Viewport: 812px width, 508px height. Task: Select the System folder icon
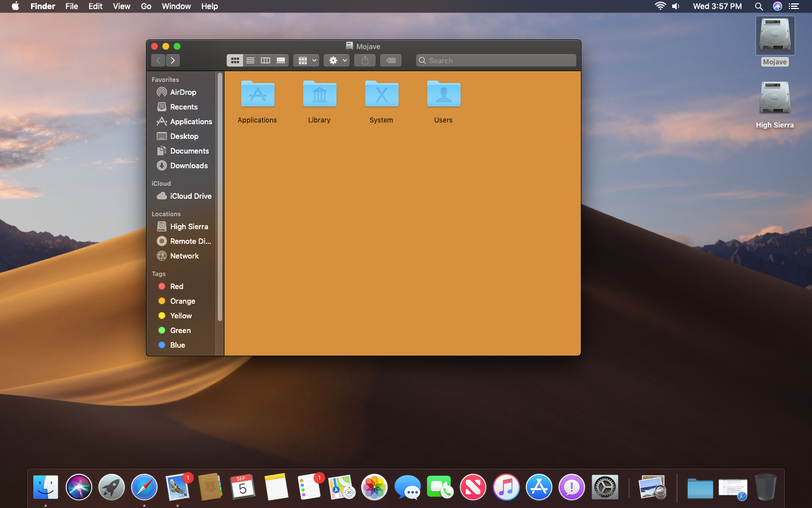(382, 94)
